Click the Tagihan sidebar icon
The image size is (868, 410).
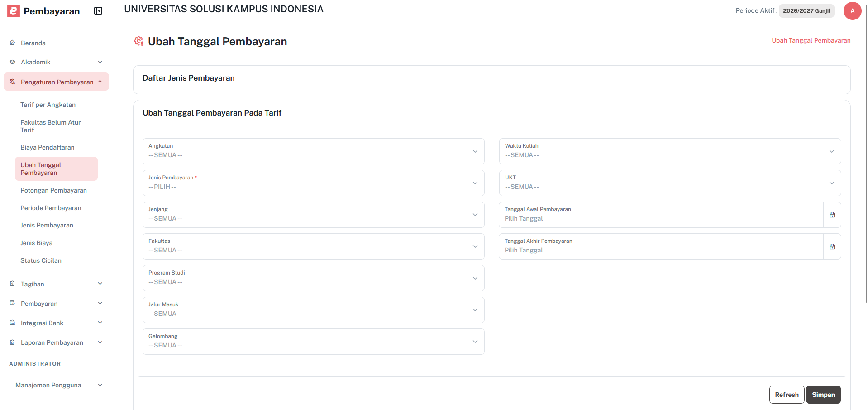pos(12,284)
